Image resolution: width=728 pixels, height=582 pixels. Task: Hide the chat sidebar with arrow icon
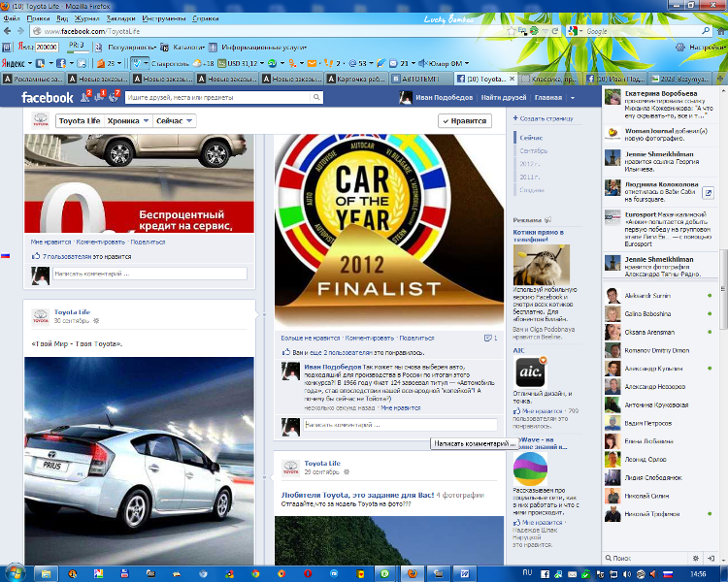pyautogui.click(x=711, y=558)
